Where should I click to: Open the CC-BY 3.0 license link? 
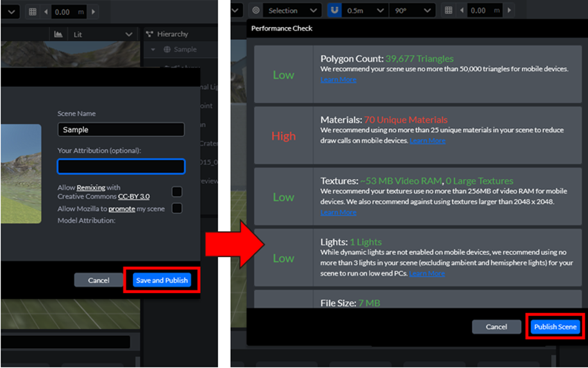(x=133, y=196)
